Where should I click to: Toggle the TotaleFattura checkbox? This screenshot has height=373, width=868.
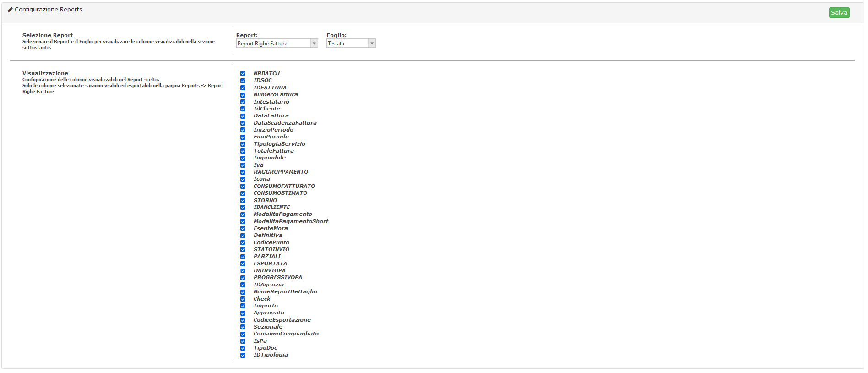tap(243, 151)
